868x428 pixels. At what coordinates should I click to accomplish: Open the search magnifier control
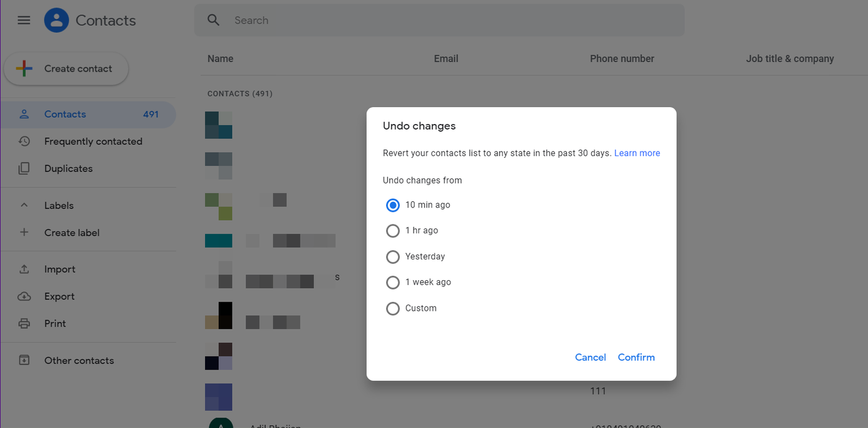(x=213, y=19)
